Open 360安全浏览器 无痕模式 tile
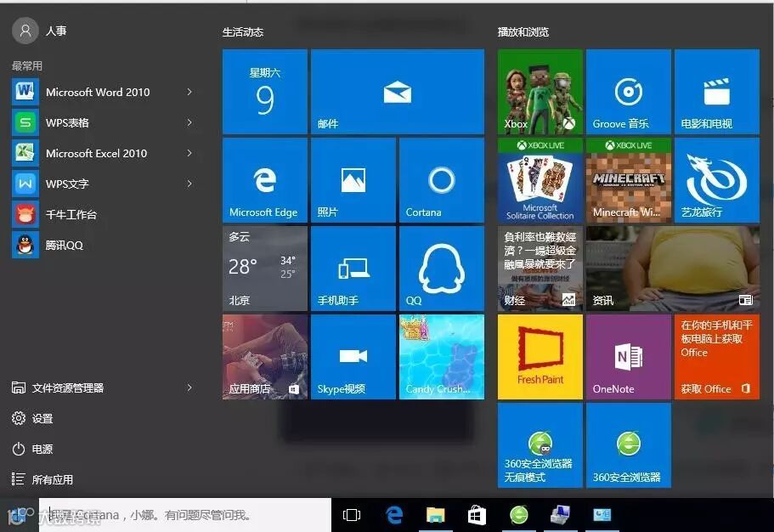 [x=540, y=445]
